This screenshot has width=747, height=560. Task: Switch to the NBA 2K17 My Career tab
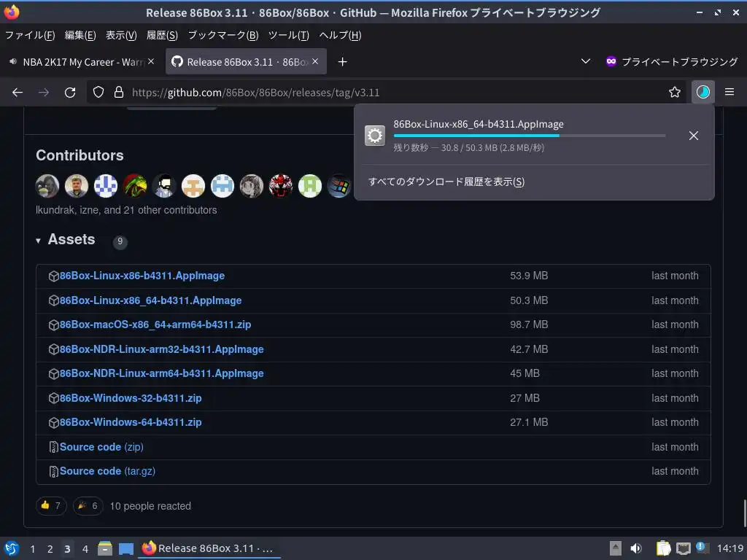point(81,61)
